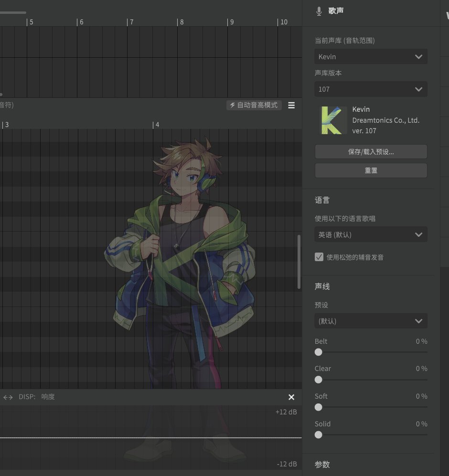The height and width of the screenshot is (476, 449).
Task: Click the +12 dB label
Action: (x=286, y=412)
